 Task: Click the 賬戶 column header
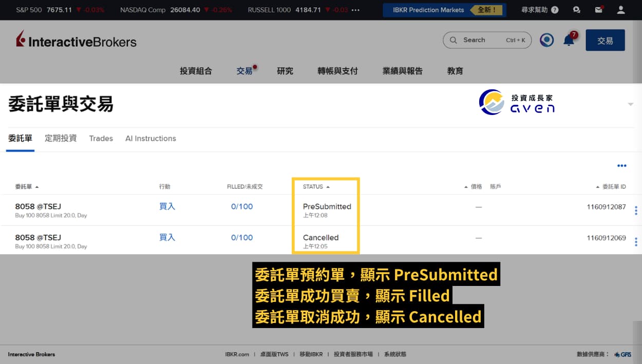(495, 187)
